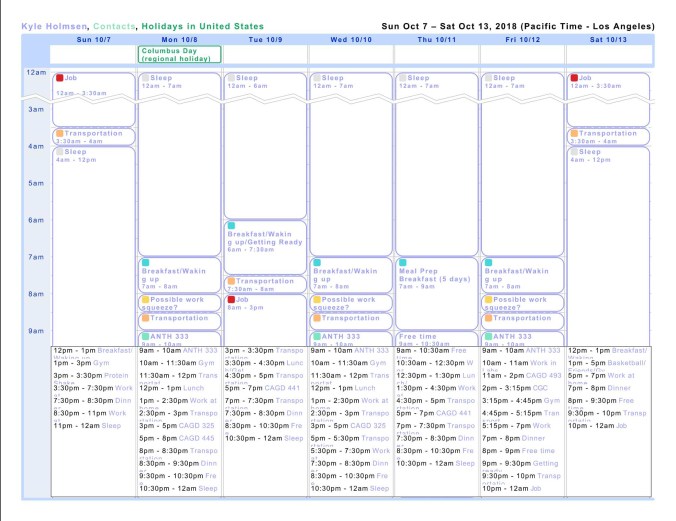Click Friday's '9pm - 9:30pm Getting' entry
The image size is (676, 521).
520,463
